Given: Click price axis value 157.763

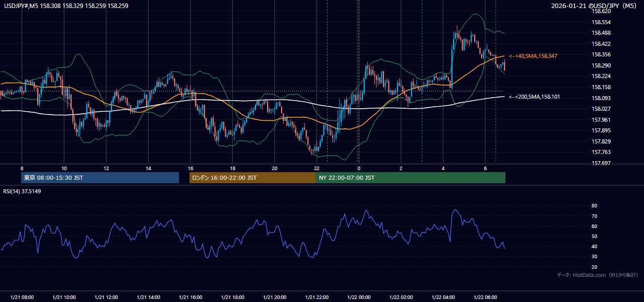Looking at the screenshot, I should tap(601, 152).
